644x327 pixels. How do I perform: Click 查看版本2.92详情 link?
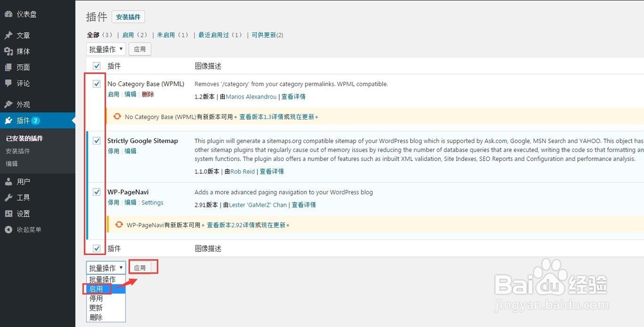click(231, 225)
